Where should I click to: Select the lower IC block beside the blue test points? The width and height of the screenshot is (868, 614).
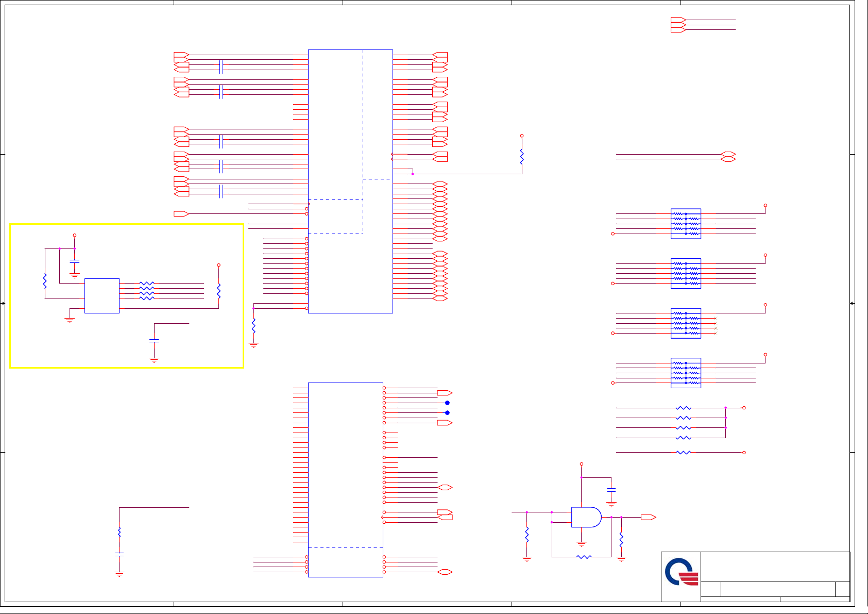coord(346,480)
